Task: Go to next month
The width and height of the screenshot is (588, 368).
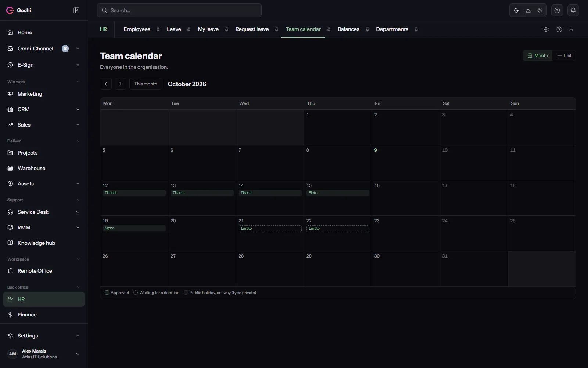Action: click(121, 84)
